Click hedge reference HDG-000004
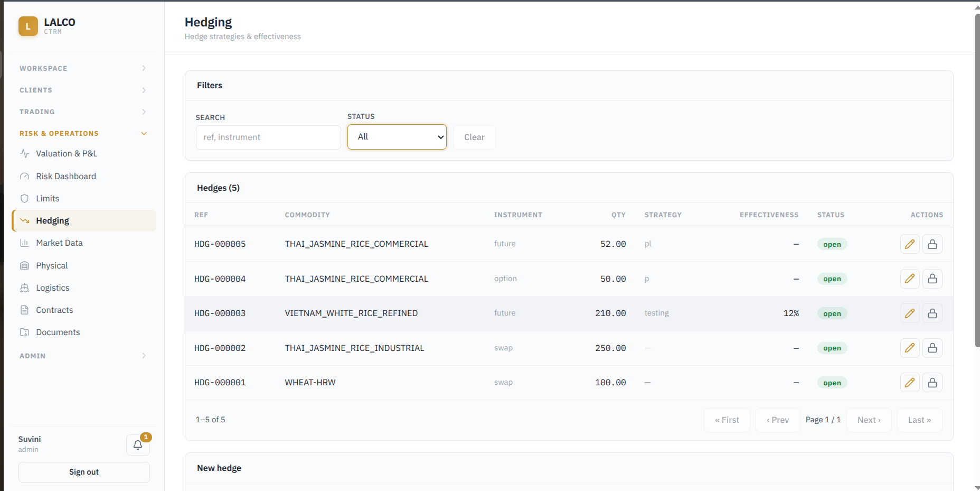Screen dimensions: 980x491 220,279
